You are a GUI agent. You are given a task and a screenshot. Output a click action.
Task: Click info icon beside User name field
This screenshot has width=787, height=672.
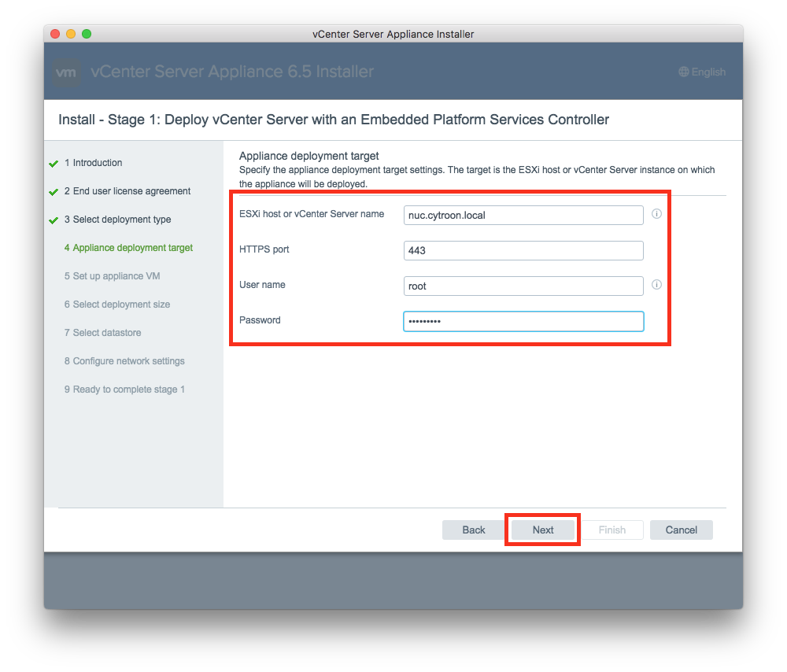[656, 285]
